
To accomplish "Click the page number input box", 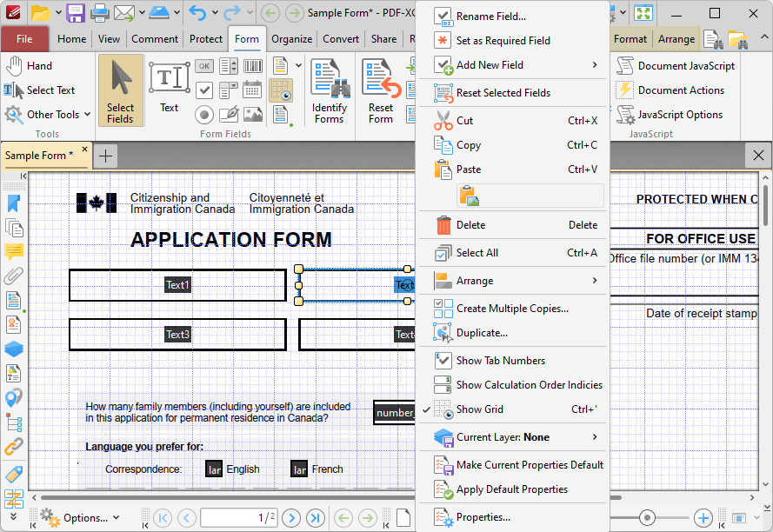I will pos(240,518).
